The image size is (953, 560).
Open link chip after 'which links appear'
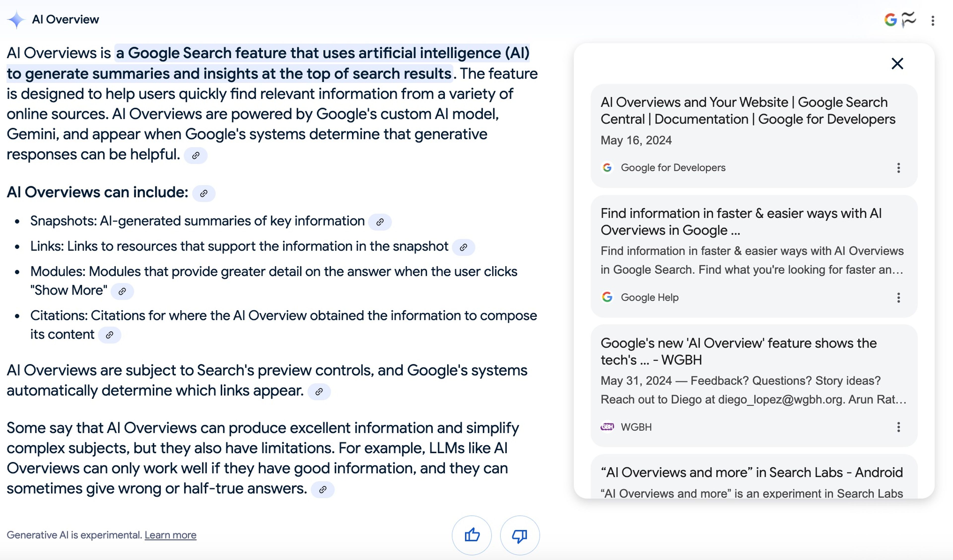pyautogui.click(x=319, y=391)
